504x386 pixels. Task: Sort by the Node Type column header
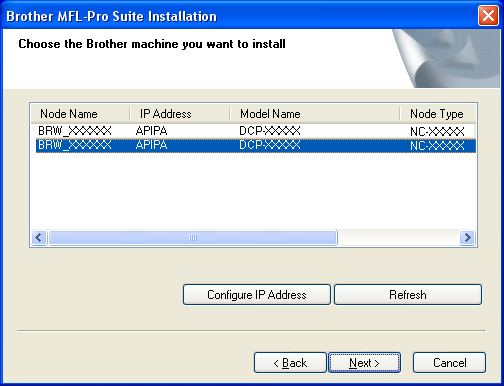(437, 114)
